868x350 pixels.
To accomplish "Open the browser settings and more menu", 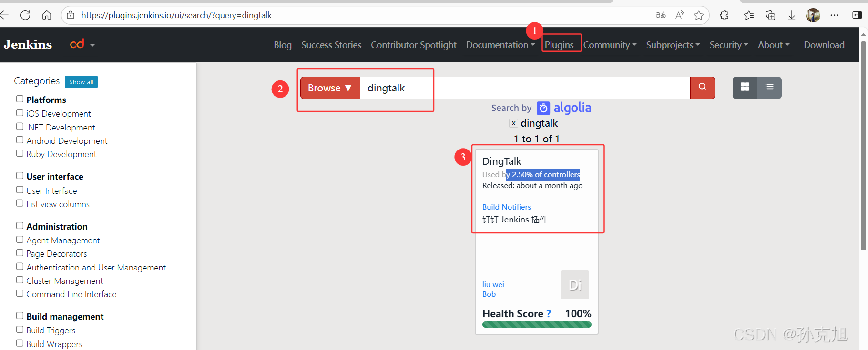I will pos(834,15).
